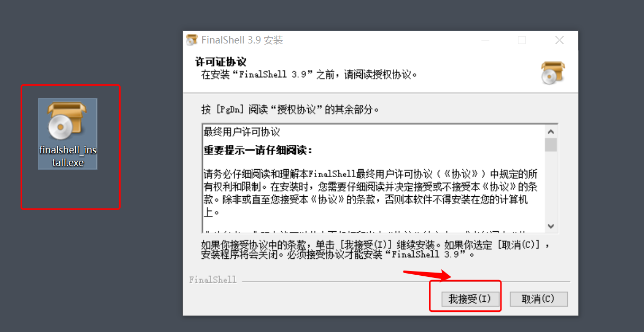
Task: Click the FinalShell branding text above the buttons
Action: (213, 280)
